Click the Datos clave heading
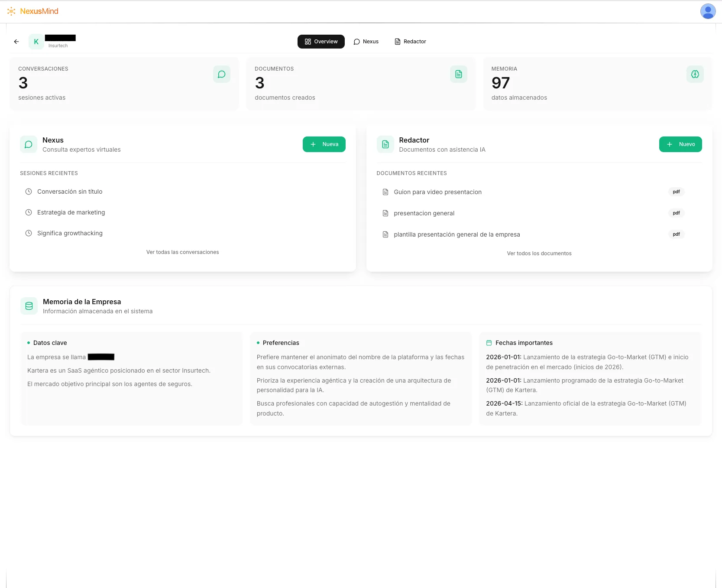 50,343
